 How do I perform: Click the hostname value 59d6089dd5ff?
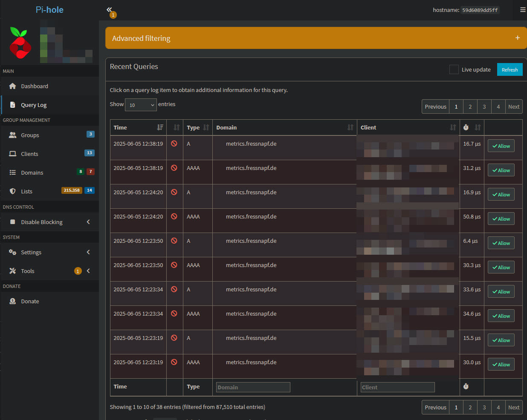click(x=480, y=10)
